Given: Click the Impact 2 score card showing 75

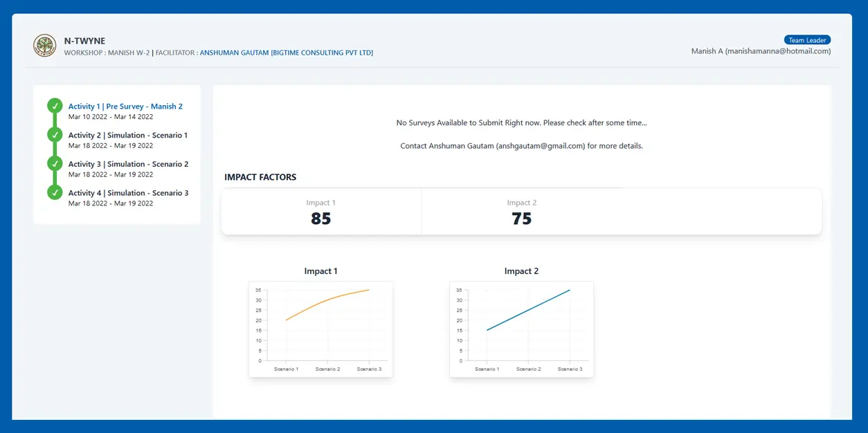Looking at the screenshot, I should [x=521, y=212].
